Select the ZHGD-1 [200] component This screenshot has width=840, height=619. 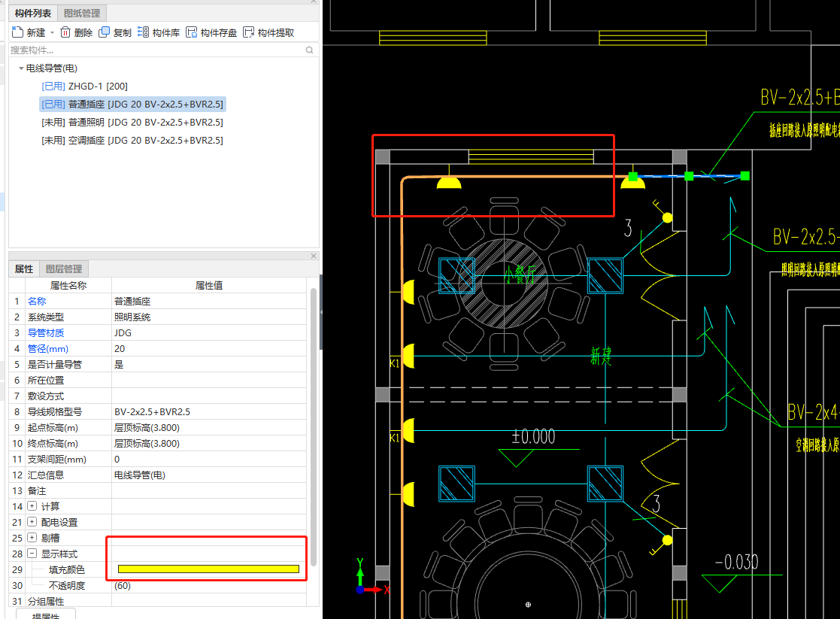85,86
